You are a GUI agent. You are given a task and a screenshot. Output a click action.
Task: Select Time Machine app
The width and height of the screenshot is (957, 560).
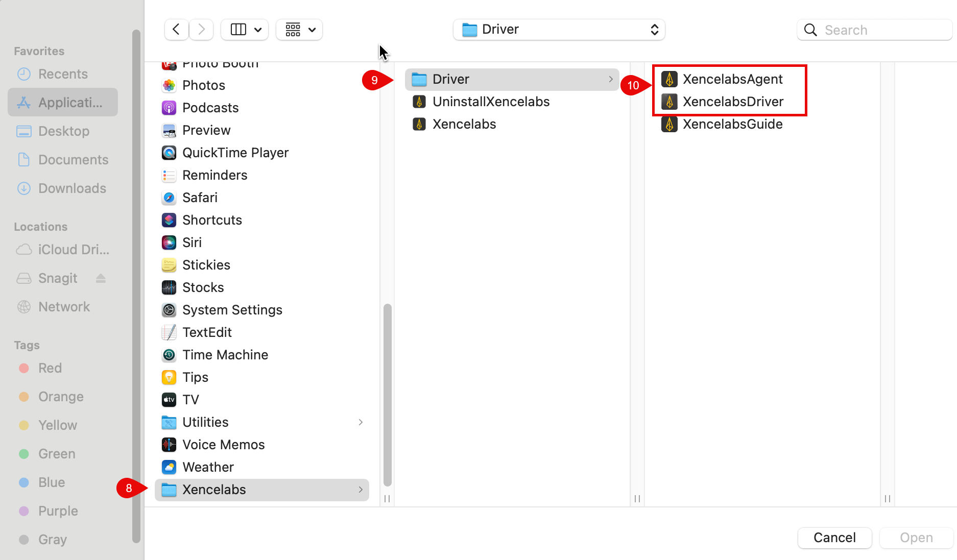262,355
